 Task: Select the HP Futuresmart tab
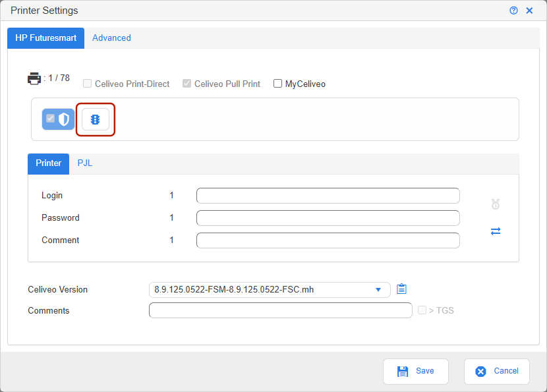point(45,38)
